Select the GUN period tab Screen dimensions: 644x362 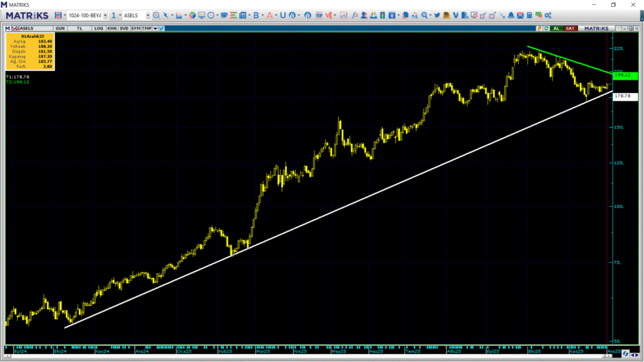coord(60,28)
